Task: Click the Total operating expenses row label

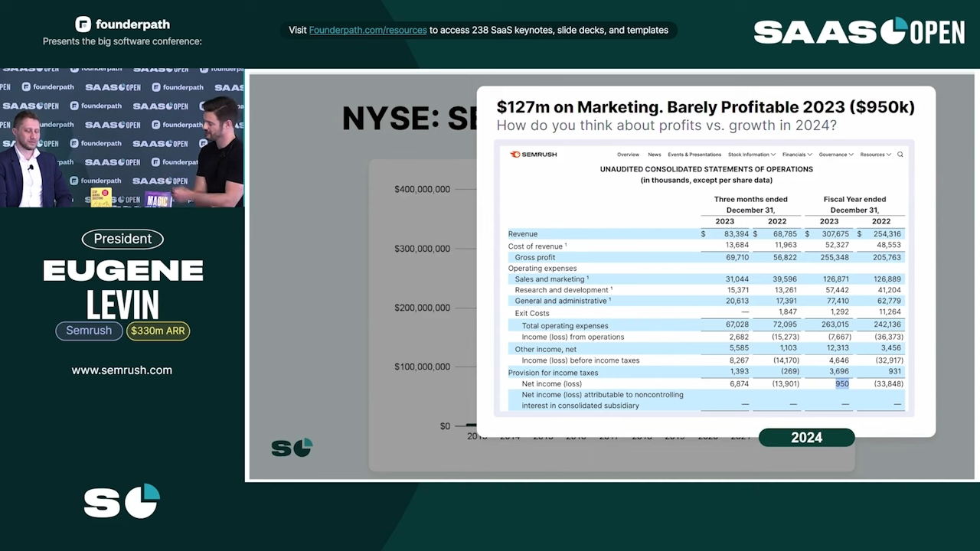Action: 565,326
